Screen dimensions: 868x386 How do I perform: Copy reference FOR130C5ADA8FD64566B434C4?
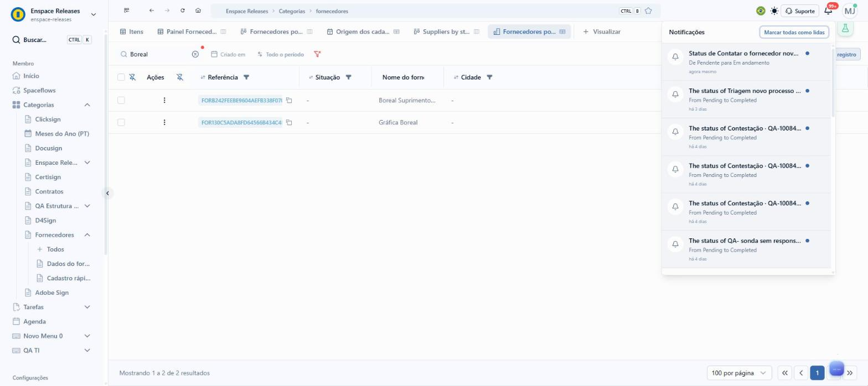pos(289,122)
